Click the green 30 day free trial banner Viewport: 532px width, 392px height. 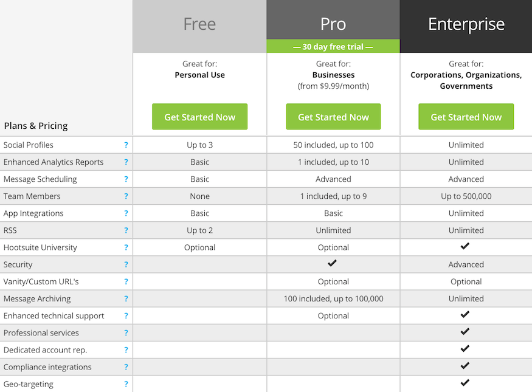point(333,46)
